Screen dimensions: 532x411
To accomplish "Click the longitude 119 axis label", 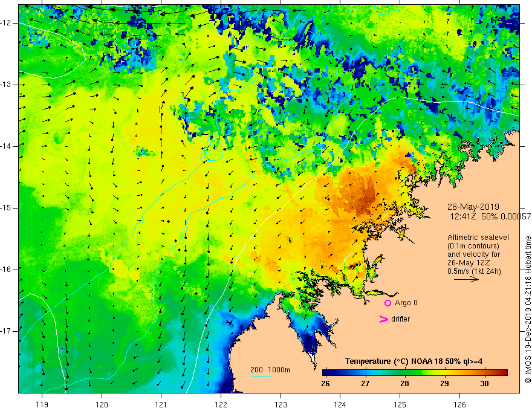I will pyautogui.click(x=42, y=404).
